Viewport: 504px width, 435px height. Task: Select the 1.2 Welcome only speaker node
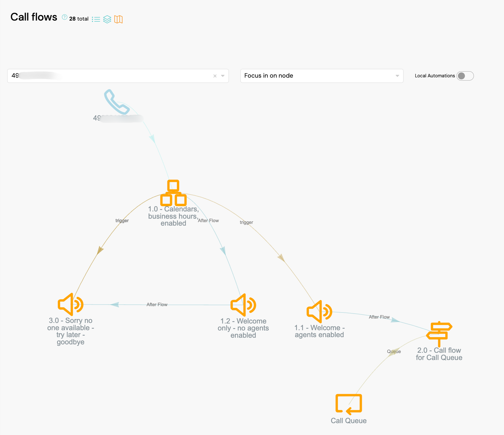click(243, 305)
